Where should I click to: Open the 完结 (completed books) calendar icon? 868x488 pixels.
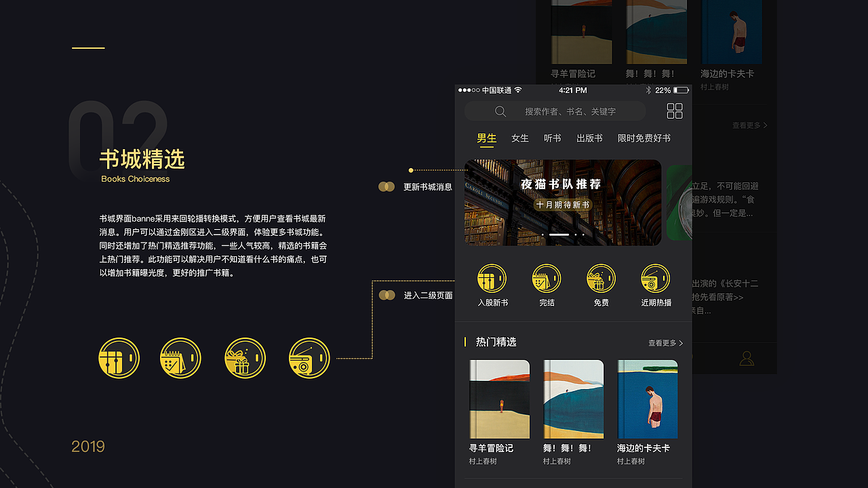pos(546,277)
